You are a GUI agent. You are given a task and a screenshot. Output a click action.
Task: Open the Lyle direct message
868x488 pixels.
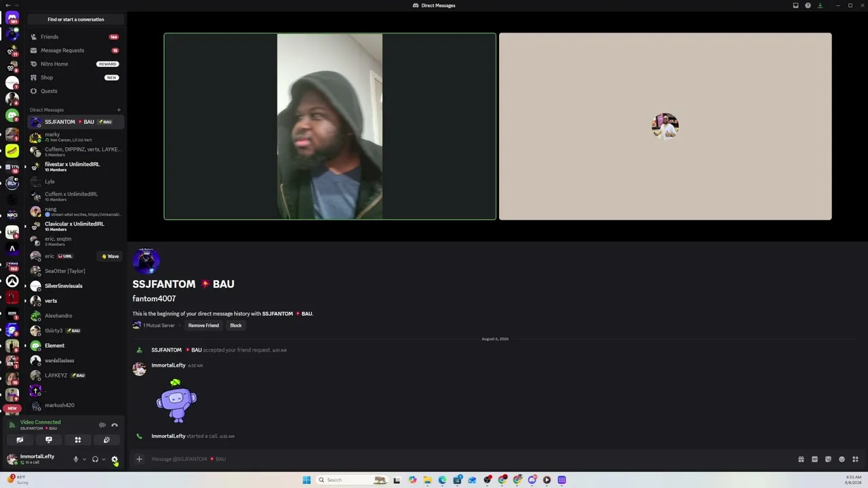[x=75, y=182]
